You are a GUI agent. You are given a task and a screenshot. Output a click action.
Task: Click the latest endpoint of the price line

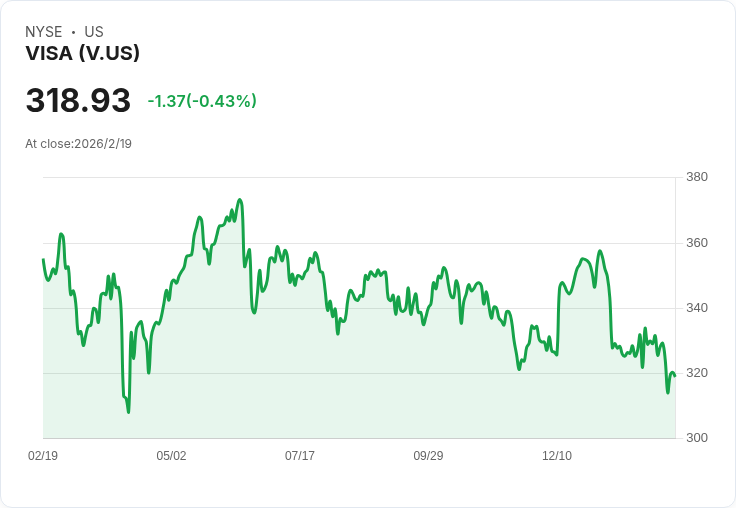[675, 376]
